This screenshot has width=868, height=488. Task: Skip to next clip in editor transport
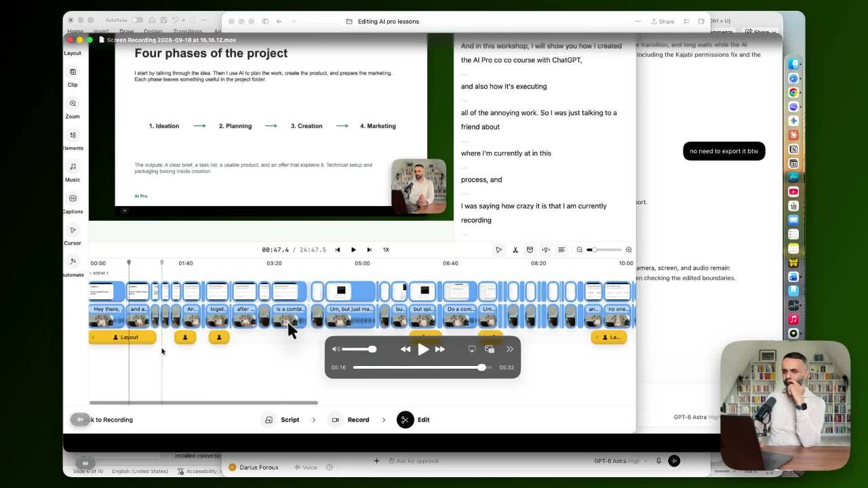tap(369, 249)
